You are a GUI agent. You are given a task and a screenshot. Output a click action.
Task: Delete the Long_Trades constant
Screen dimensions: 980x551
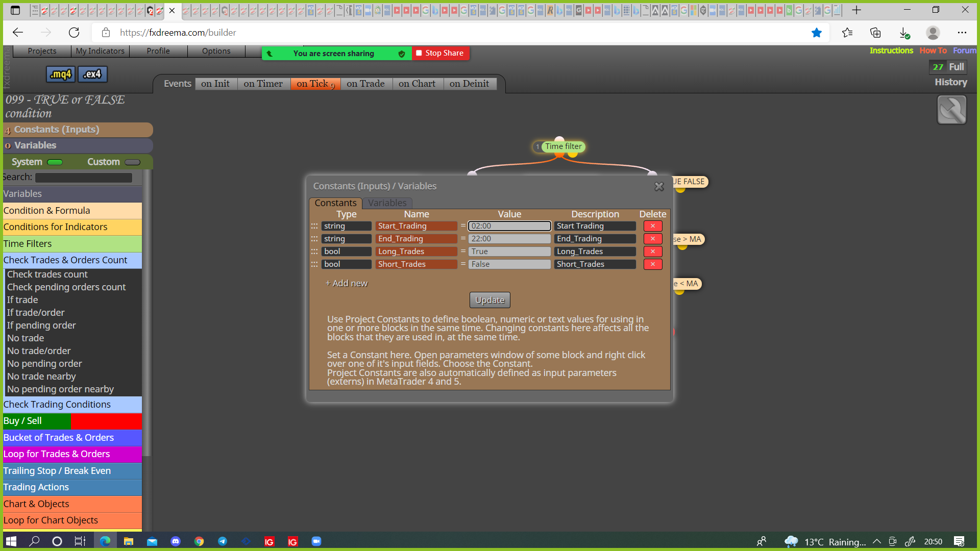[x=653, y=252]
